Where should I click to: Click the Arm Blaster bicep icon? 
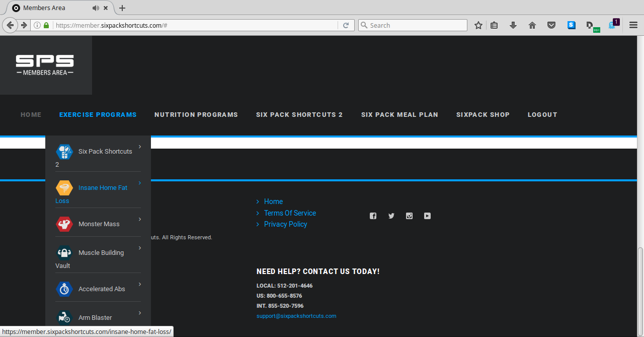[64, 318]
